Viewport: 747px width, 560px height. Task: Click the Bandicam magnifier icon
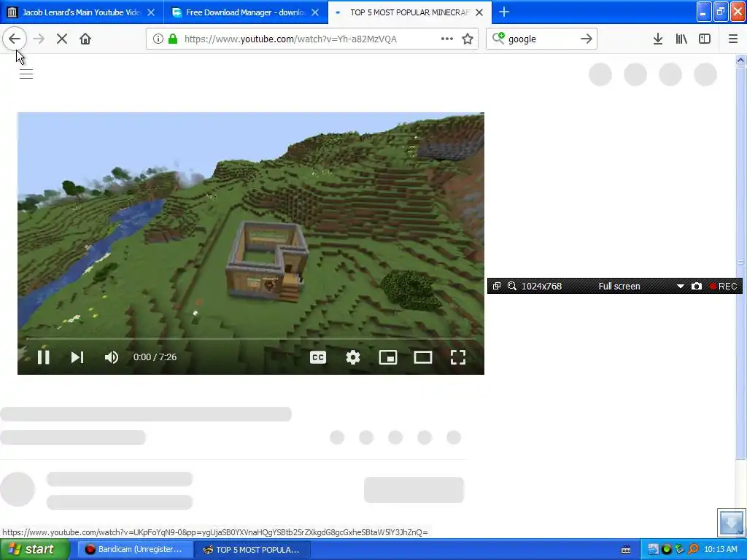click(x=512, y=286)
